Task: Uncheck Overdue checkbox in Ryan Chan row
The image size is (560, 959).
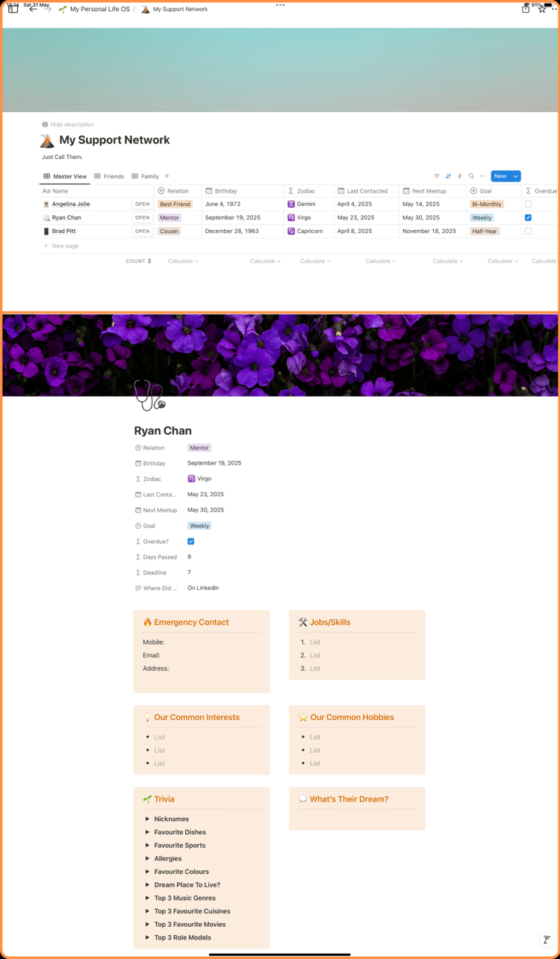Action: [528, 217]
